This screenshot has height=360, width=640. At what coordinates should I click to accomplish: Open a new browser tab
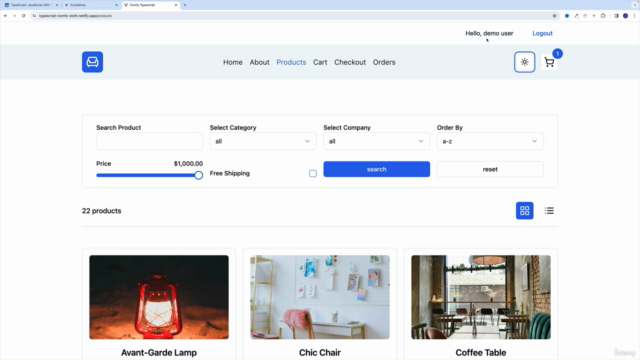point(185,5)
